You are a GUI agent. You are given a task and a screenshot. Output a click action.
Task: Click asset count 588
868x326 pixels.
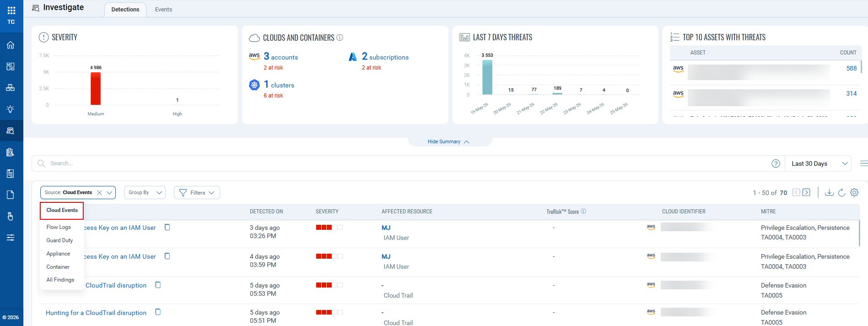pos(851,68)
